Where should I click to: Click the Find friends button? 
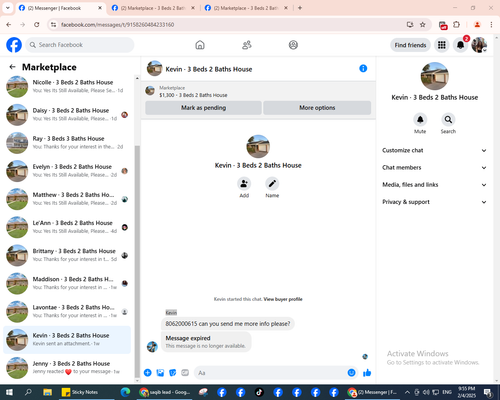click(410, 45)
